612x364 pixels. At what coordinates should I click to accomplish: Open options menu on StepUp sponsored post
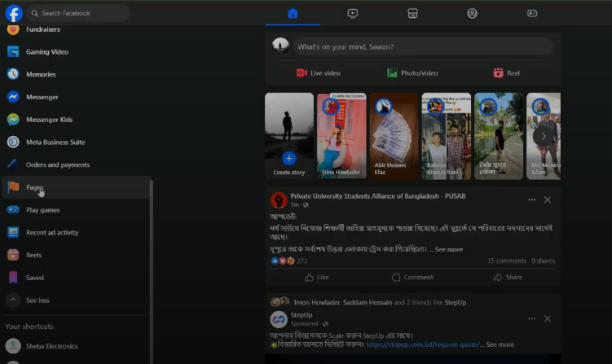click(x=531, y=318)
